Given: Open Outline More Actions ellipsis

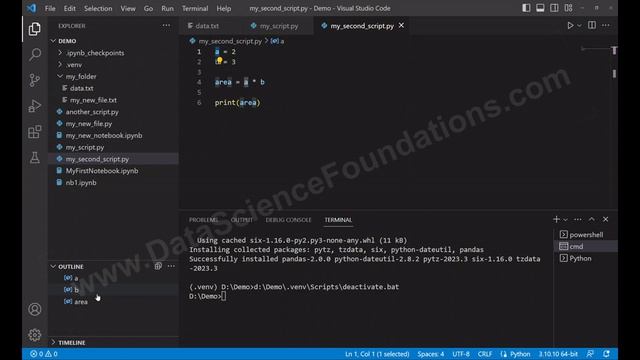Looking at the screenshot, I should coord(171,266).
